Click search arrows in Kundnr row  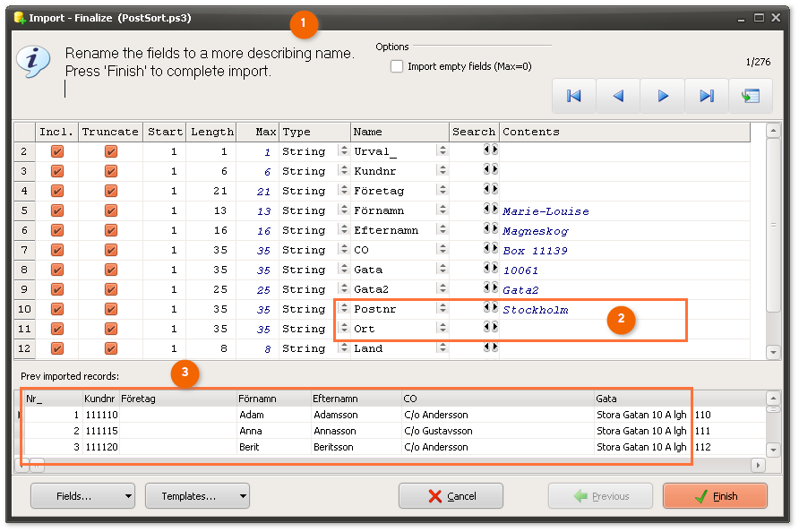[x=491, y=169]
